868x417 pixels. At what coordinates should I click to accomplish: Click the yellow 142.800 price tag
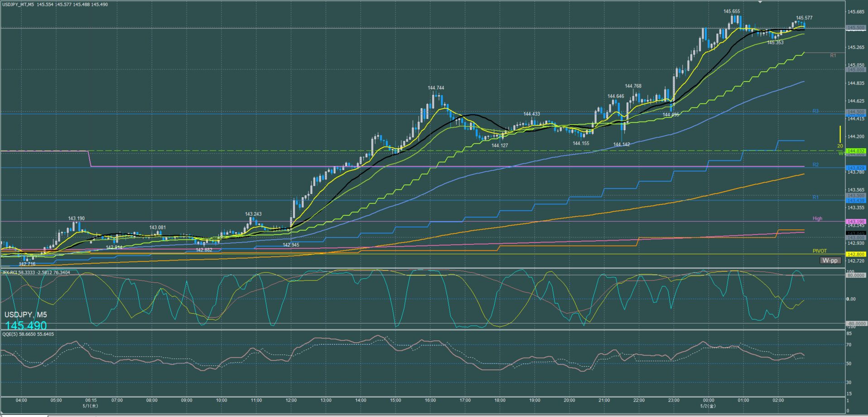click(x=856, y=254)
